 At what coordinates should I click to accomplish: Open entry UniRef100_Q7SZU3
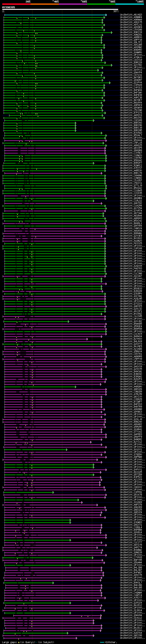coord(131,304)
